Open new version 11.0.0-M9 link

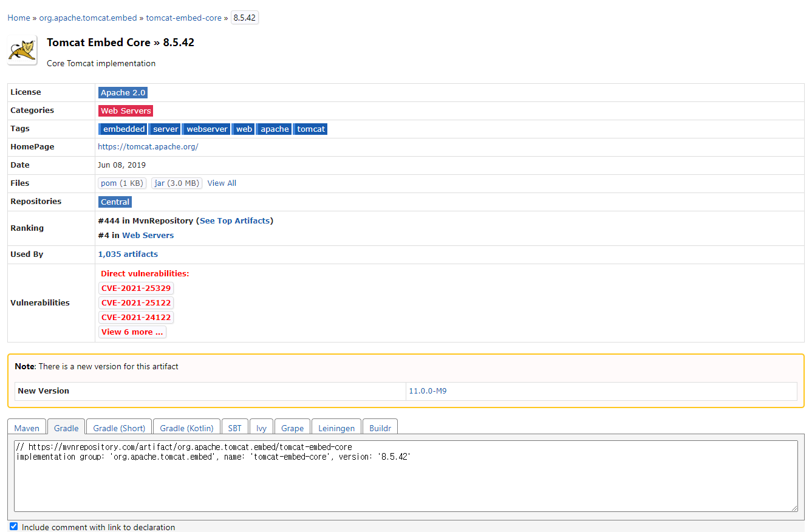tap(428, 390)
